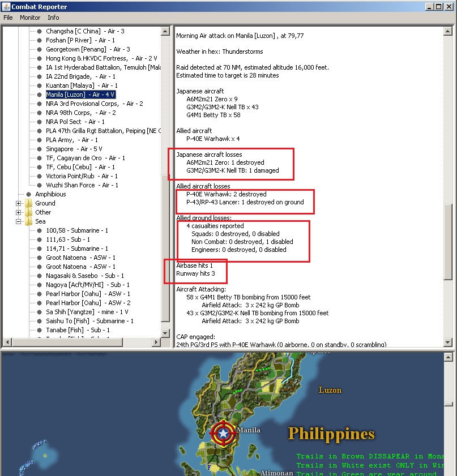Click report panel scroll up arrow

click(x=448, y=31)
